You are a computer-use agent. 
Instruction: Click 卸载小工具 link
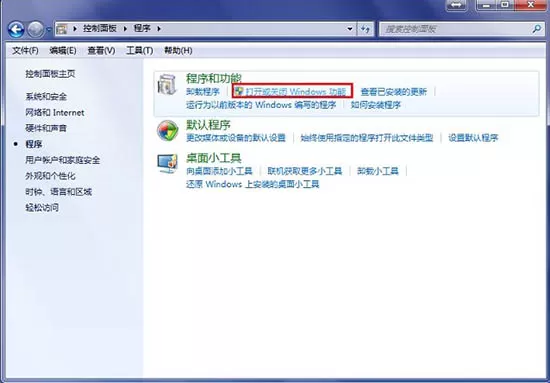[378, 171]
